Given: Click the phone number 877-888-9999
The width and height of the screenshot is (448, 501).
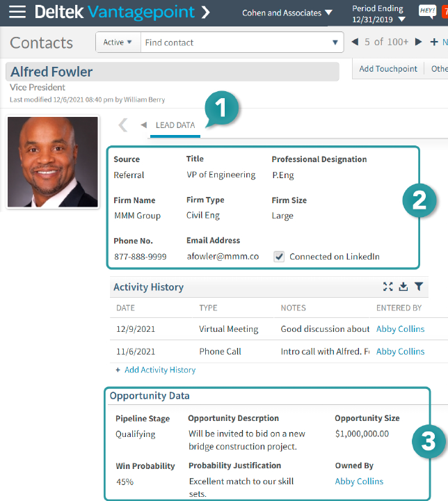Looking at the screenshot, I should 141,257.
